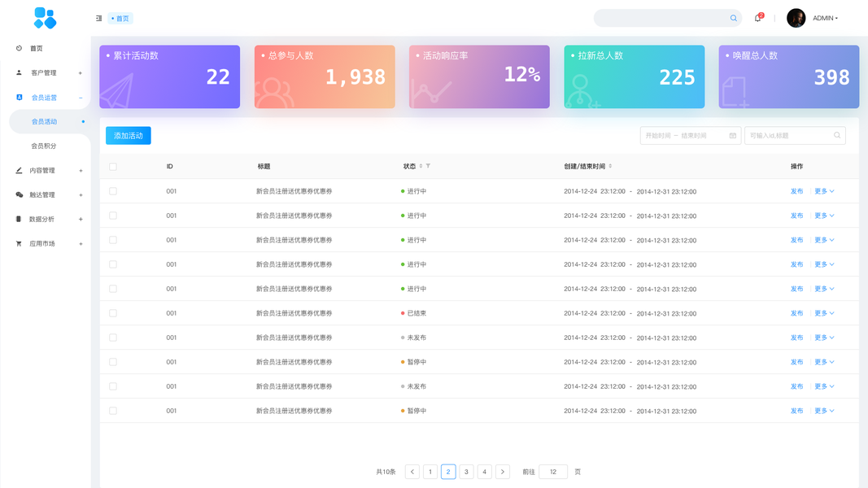Collapse the sidebar with the fold icon
The width and height of the screenshot is (868, 488).
tap(98, 18)
